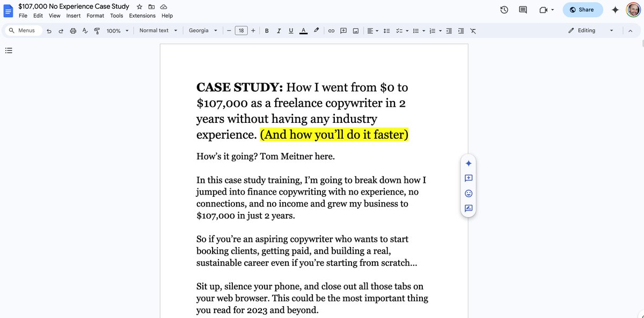Image resolution: width=644 pixels, height=318 pixels.
Task: Click the Gemini sparkle in the side bubble
Action: (469, 164)
